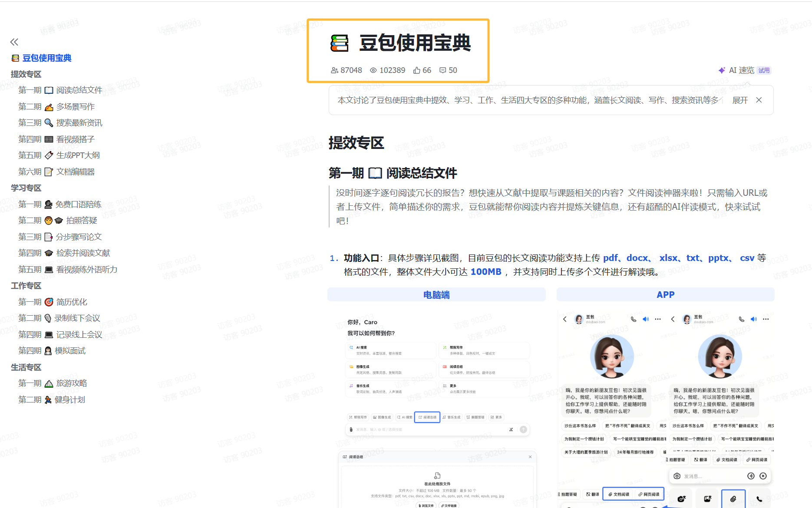Viewport: 812px width, 508px height.
Task: Jump to 学习专区 section heading
Action: [26, 188]
